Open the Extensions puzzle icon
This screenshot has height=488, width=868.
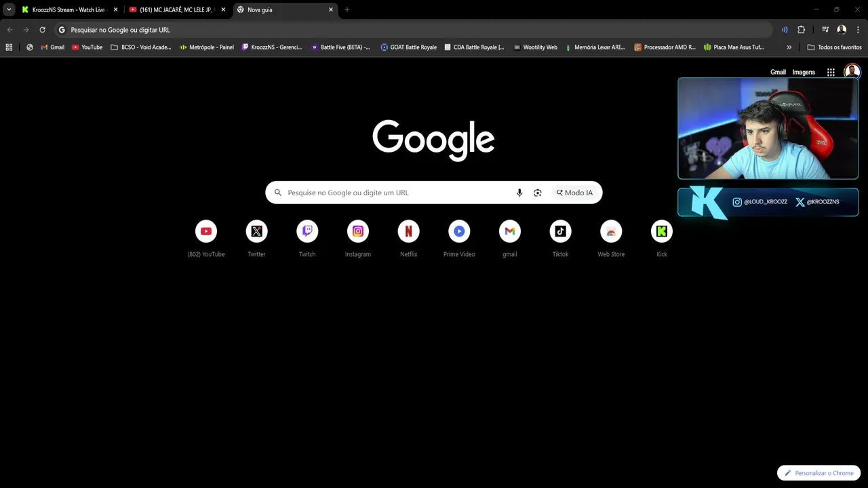coord(802,30)
